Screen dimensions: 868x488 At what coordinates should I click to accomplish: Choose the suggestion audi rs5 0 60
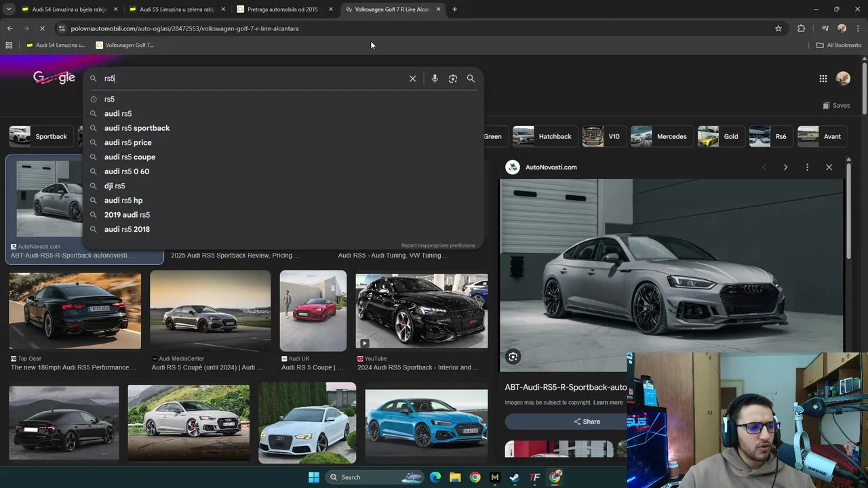[x=283, y=171]
